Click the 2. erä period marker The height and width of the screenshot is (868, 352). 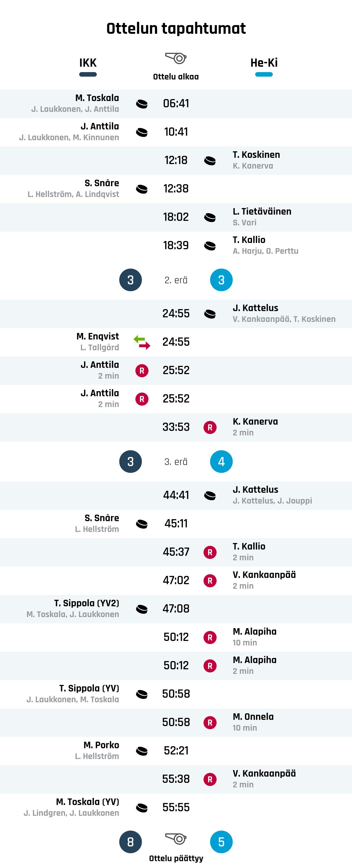pos(176,280)
